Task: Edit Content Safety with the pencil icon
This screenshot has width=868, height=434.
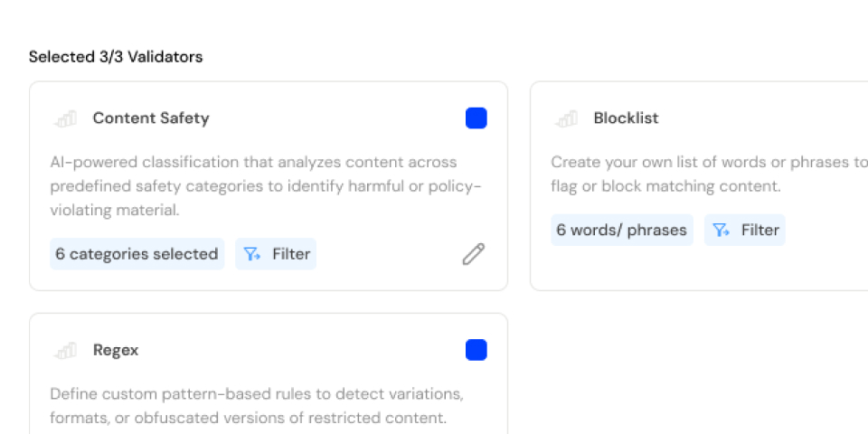Action: pyautogui.click(x=473, y=254)
